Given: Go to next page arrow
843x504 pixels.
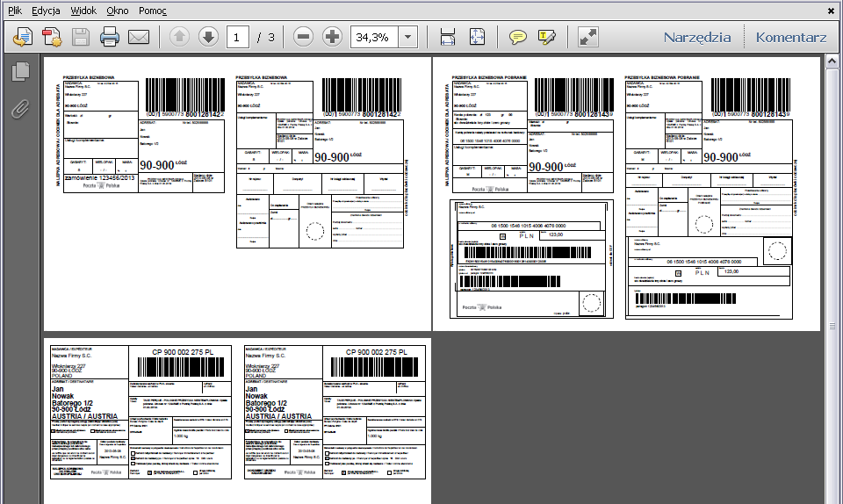Looking at the screenshot, I should point(209,37).
